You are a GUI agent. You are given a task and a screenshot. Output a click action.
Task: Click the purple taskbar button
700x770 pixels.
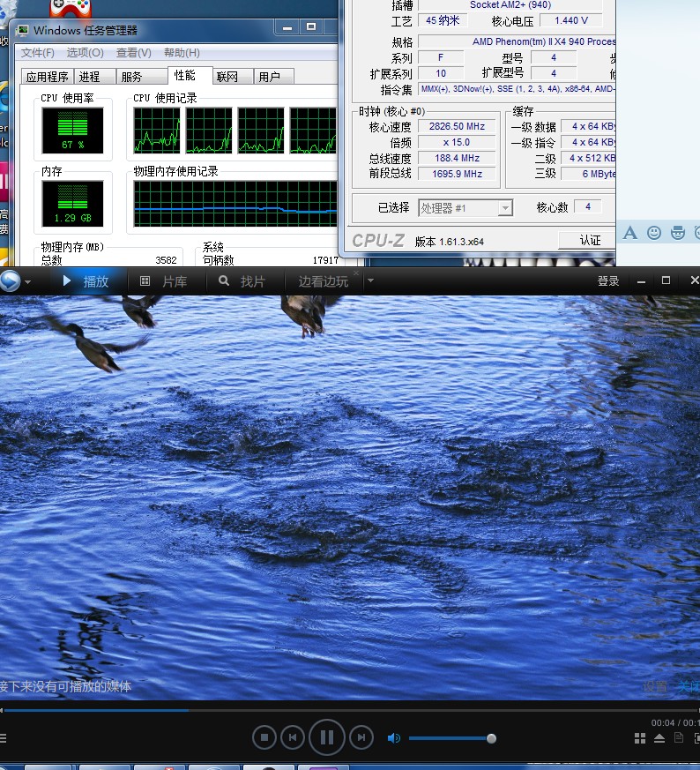324,766
